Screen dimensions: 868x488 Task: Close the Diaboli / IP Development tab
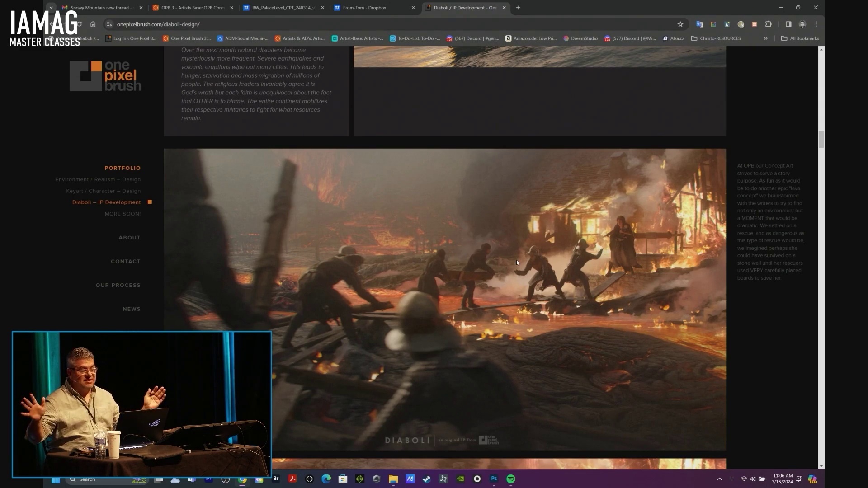[x=504, y=8]
